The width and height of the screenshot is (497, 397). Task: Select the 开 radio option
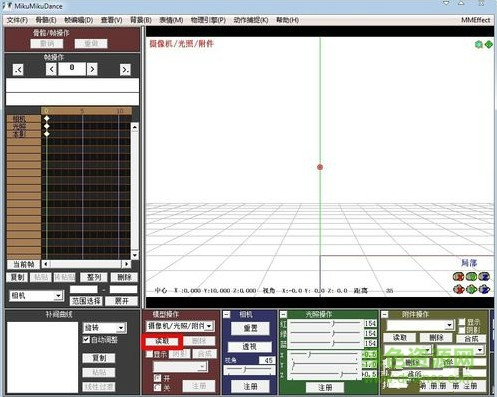158,378
